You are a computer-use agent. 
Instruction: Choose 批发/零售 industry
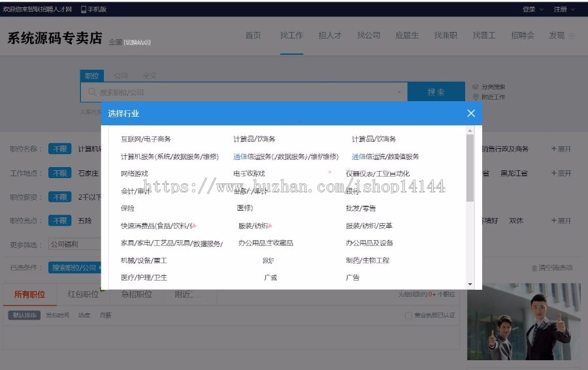point(361,208)
